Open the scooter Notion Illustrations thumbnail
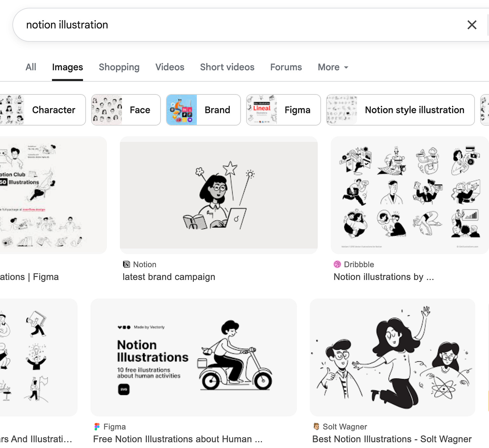 pos(193,357)
